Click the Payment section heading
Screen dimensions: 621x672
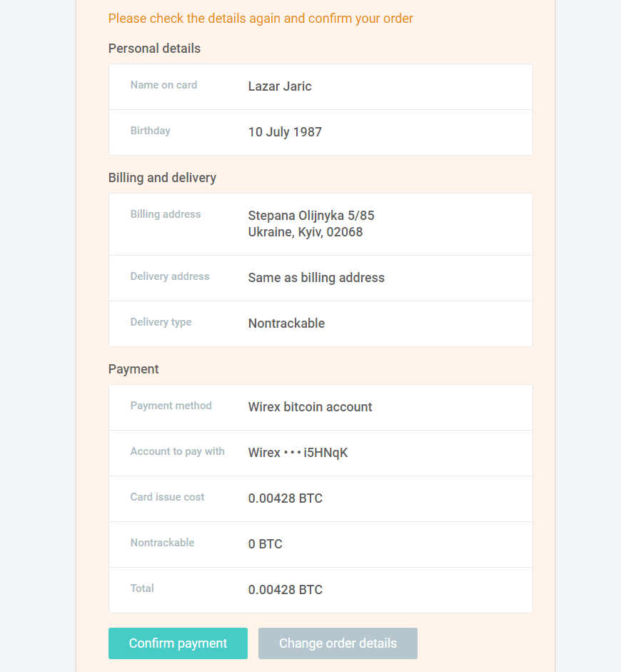coord(133,369)
